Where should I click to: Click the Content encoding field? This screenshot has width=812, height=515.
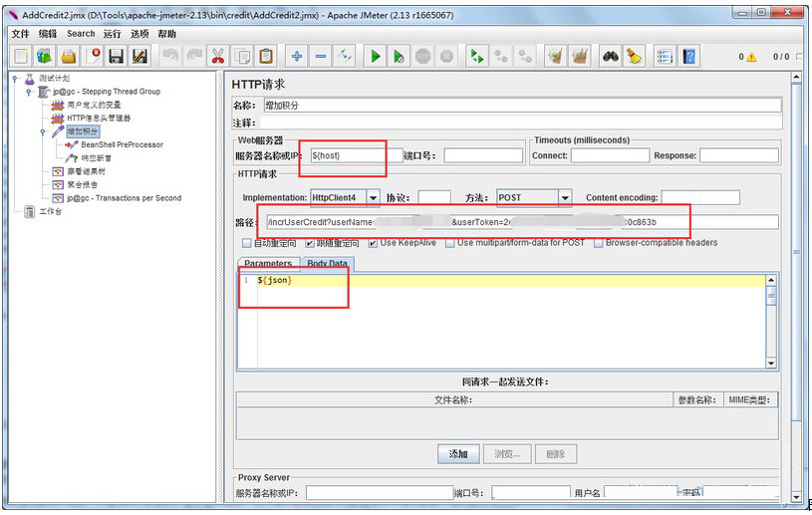[700, 197]
